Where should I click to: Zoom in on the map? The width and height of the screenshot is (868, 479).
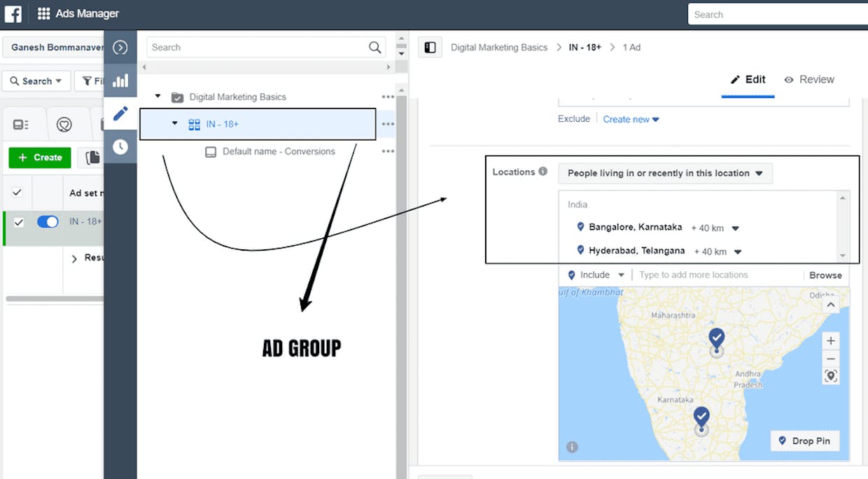point(831,341)
